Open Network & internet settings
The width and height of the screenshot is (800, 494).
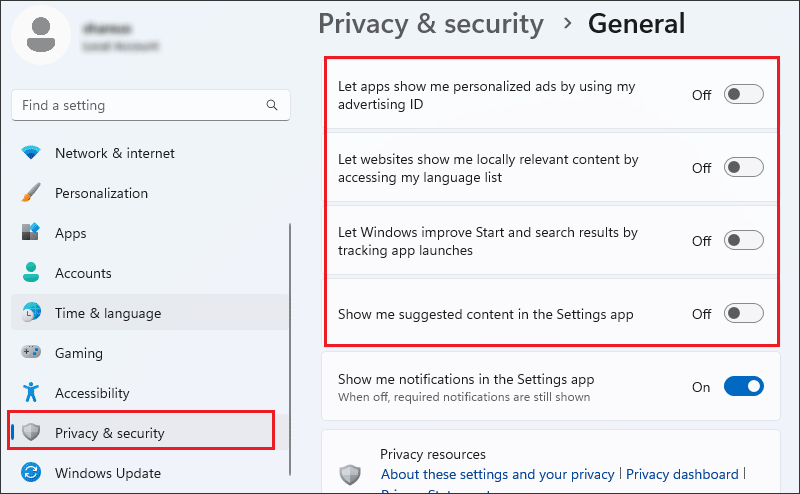(150, 153)
